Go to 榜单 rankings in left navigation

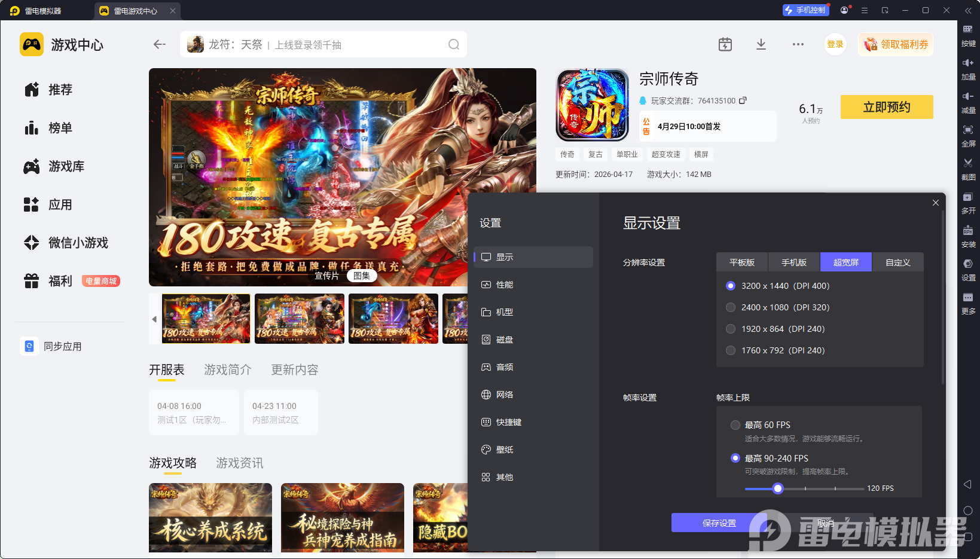click(x=49, y=128)
